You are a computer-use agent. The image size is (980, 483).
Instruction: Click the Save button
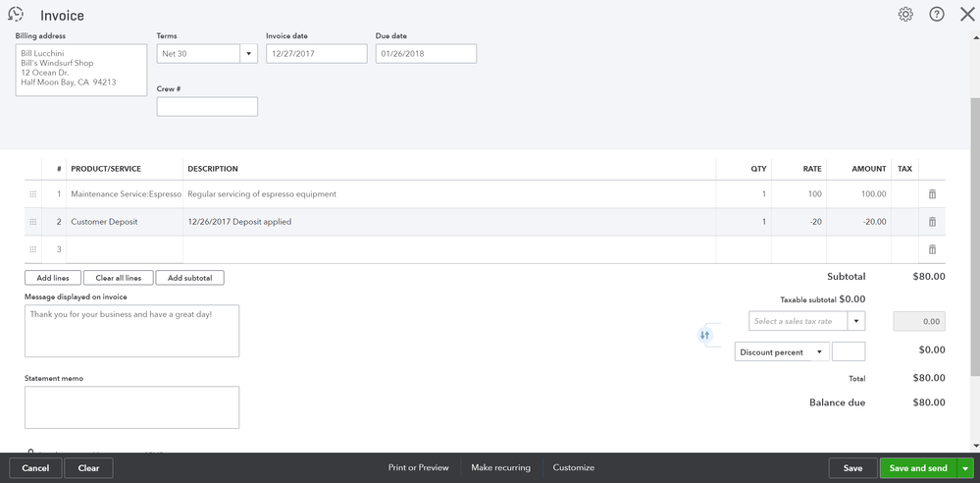[852, 468]
